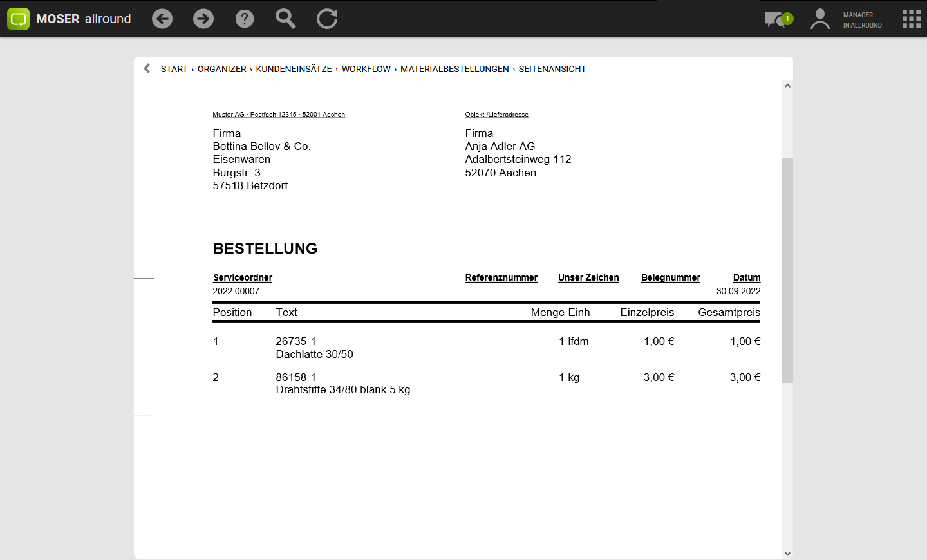Screen dimensions: 927x560
Task: Navigate to ORGANIZER in the breadcrumb
Action: coord(221,69)
